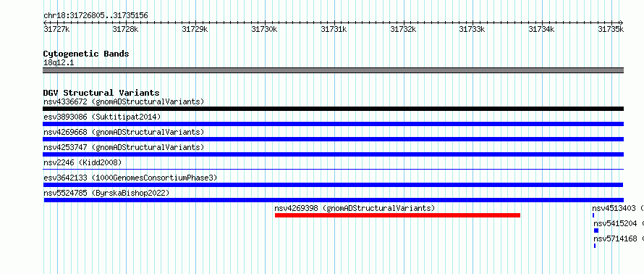Viewport: 644px width, 274px height.
Task: Click the blue esv3642133 variant bar
Action: 333,185
